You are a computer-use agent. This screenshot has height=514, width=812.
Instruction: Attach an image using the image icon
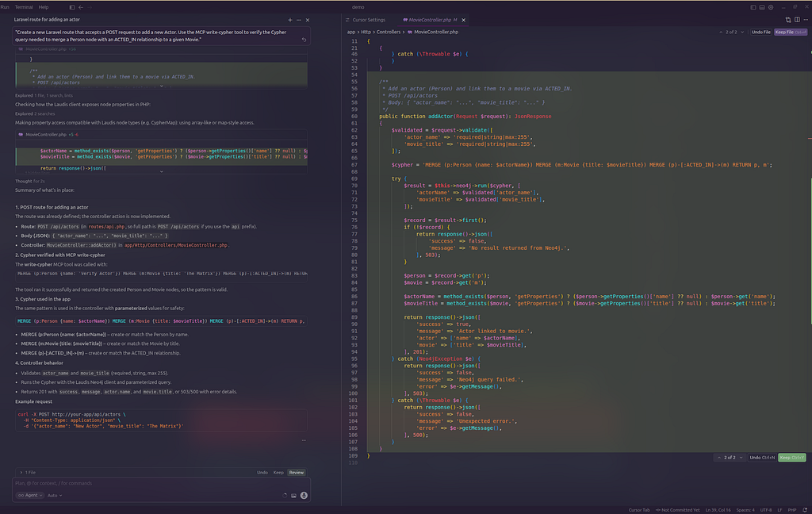click(293, 495)
